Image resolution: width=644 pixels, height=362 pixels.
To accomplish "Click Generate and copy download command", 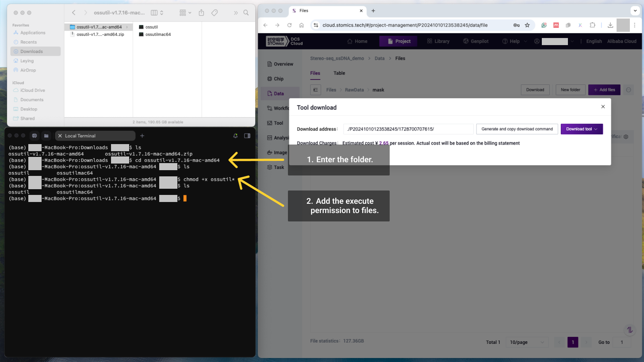I will [517, 129].
